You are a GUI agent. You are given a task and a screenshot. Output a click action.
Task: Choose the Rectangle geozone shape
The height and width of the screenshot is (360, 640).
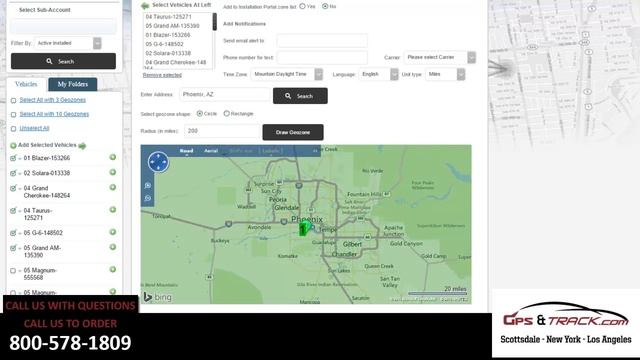coord(227,113)
